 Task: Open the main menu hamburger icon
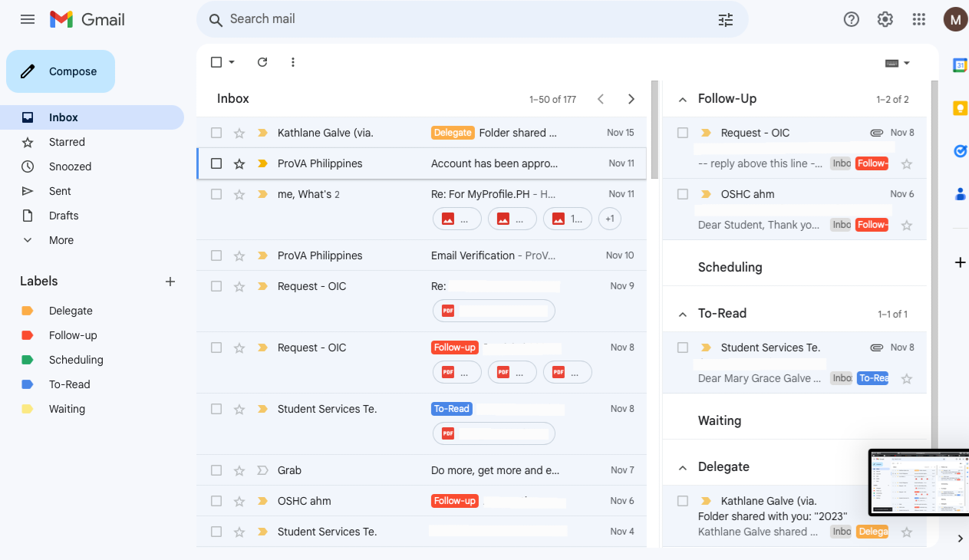tap(28, 19)
